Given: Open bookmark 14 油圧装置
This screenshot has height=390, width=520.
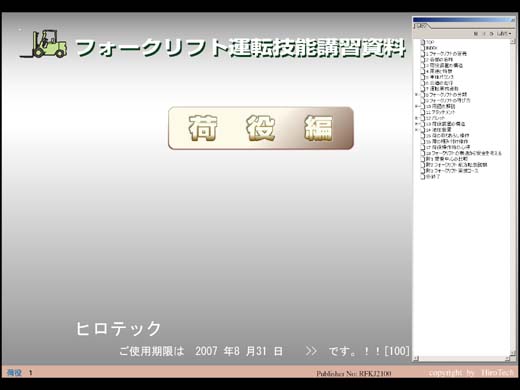Looking at the screenshot, I should (x=439, y=130).
